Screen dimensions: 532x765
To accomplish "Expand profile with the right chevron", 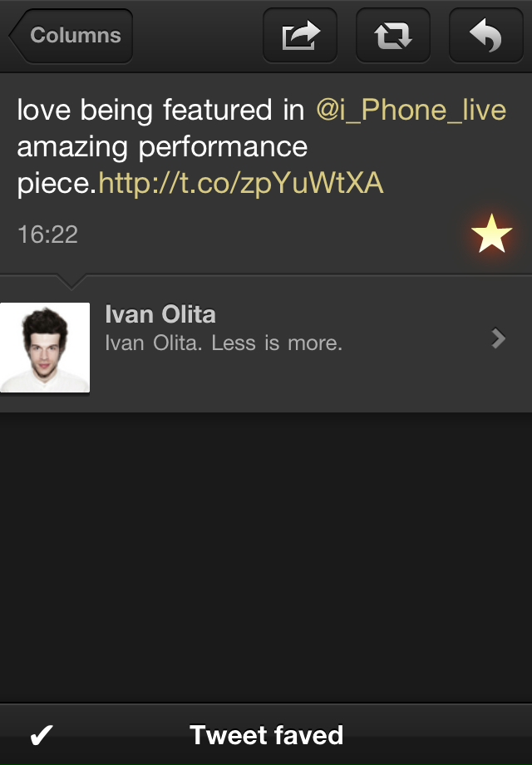I will 499,338.
